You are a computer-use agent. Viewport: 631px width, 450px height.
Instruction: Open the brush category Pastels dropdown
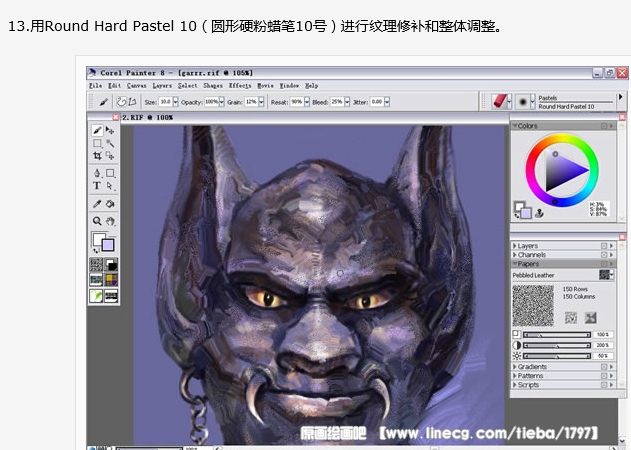(509, 102)
